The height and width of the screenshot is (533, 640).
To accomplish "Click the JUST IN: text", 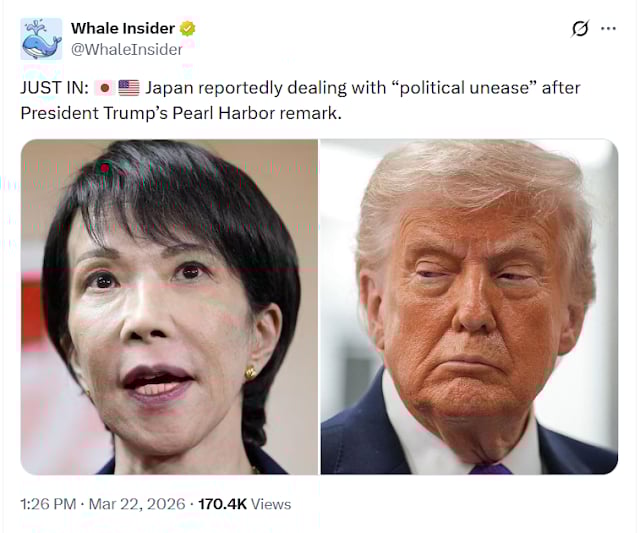I will point(54,88).
